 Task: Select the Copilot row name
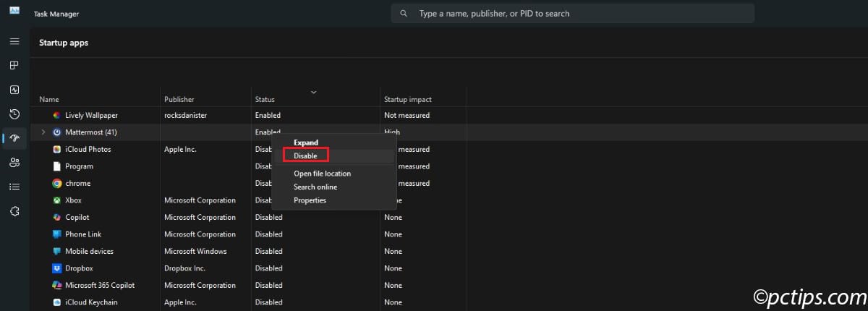[77, 217]
